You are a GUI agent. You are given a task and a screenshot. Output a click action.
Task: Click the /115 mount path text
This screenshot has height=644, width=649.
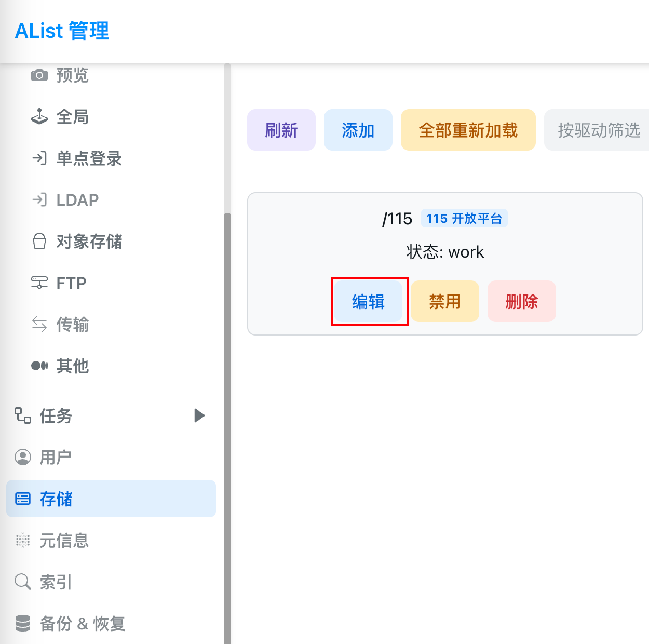tap(397, 219)
